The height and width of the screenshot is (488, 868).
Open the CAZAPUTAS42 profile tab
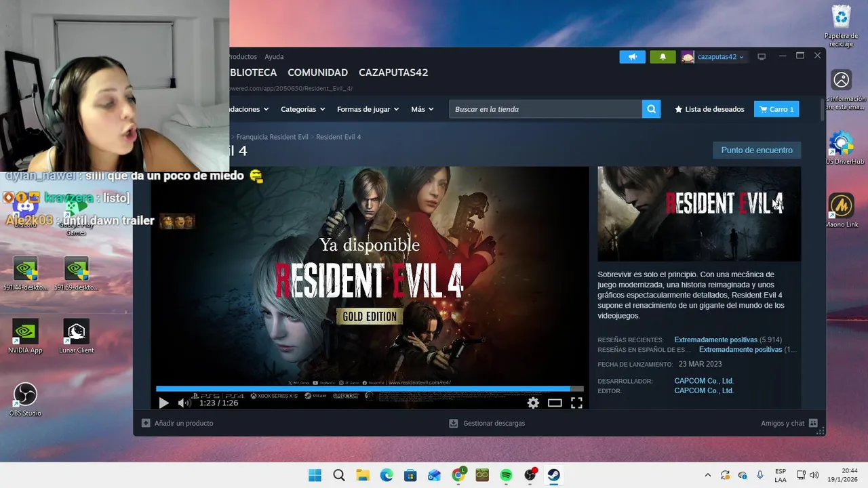click(393, 73)
